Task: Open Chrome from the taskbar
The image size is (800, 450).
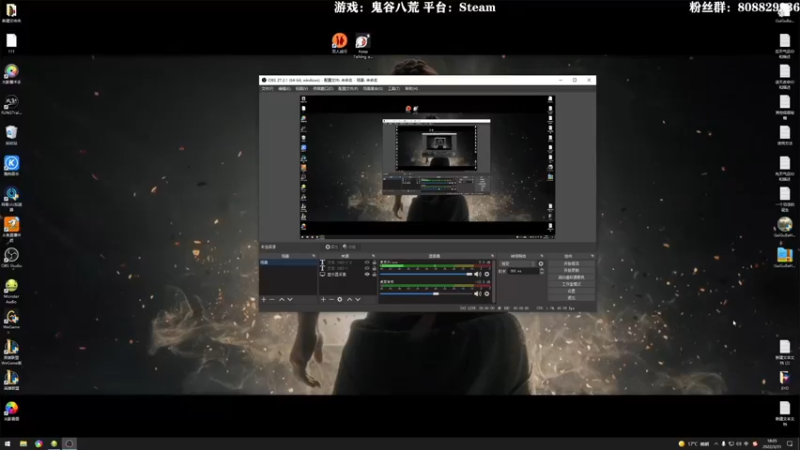Action: pos(38,443)
